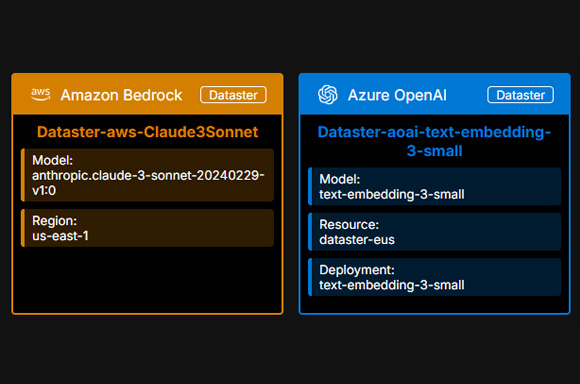The height and width of the screenshot is (384, 580).
Task: Click Dataster badge on Amazon Bedrock card
Action: point(233,95)
